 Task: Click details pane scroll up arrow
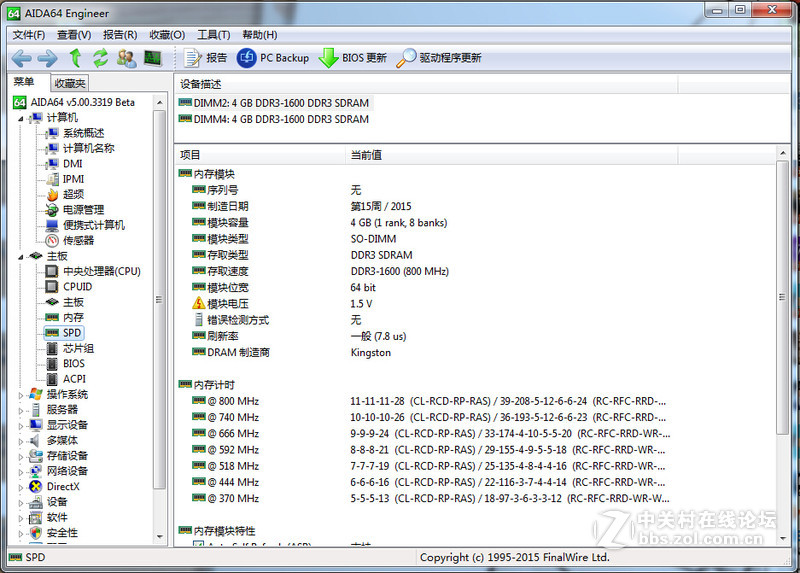point(783,153)
